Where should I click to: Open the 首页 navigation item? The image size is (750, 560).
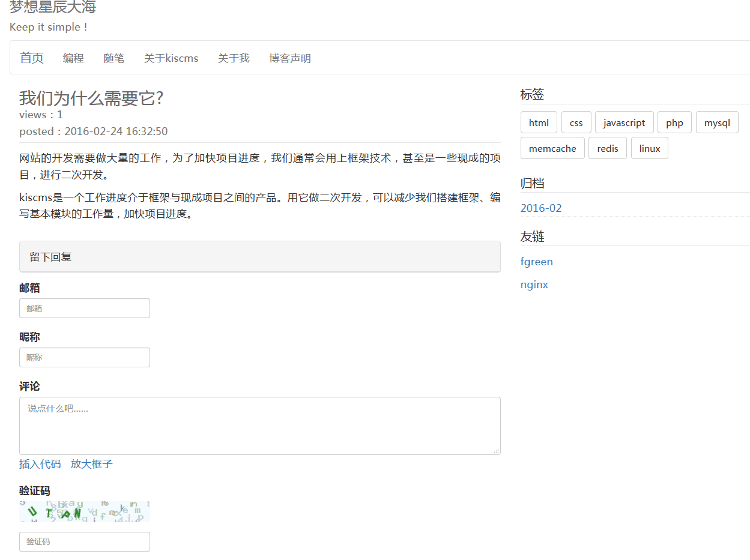(x=32, y=58)
